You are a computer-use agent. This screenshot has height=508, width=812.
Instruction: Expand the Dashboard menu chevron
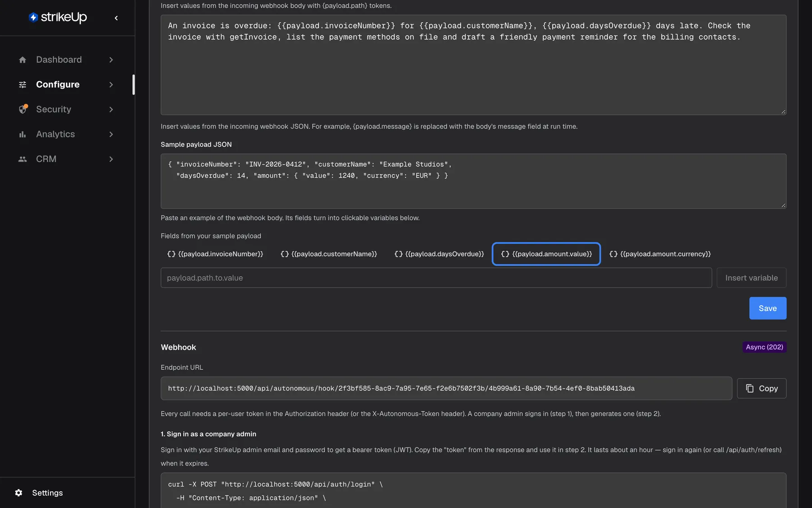coord(111,60)
